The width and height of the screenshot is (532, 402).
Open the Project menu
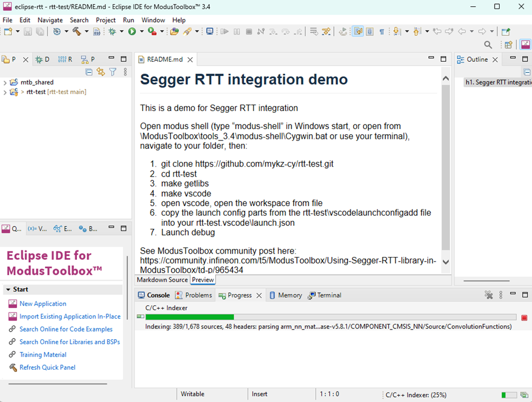coord(105,20)
